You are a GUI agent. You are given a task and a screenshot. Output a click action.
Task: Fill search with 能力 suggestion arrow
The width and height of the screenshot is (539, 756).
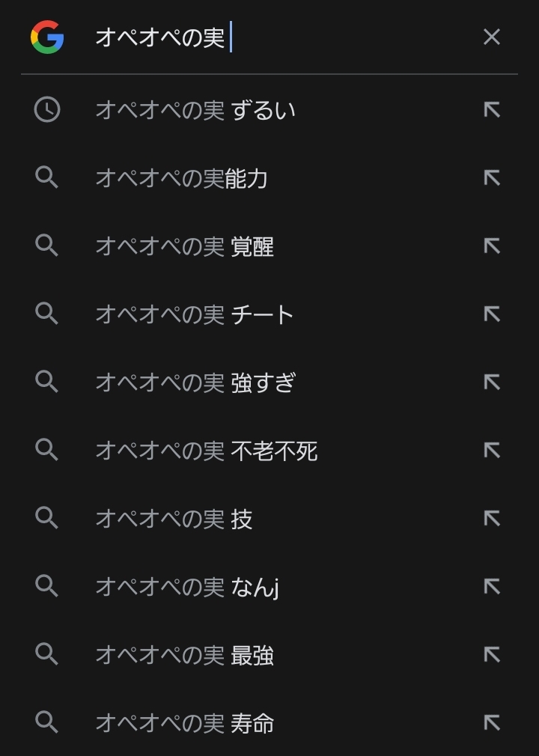[x=491, y=178]
